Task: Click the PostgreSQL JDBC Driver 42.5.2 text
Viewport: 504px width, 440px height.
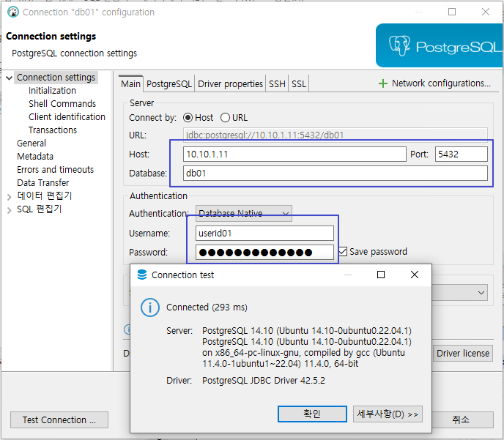Action: point(264,381)
